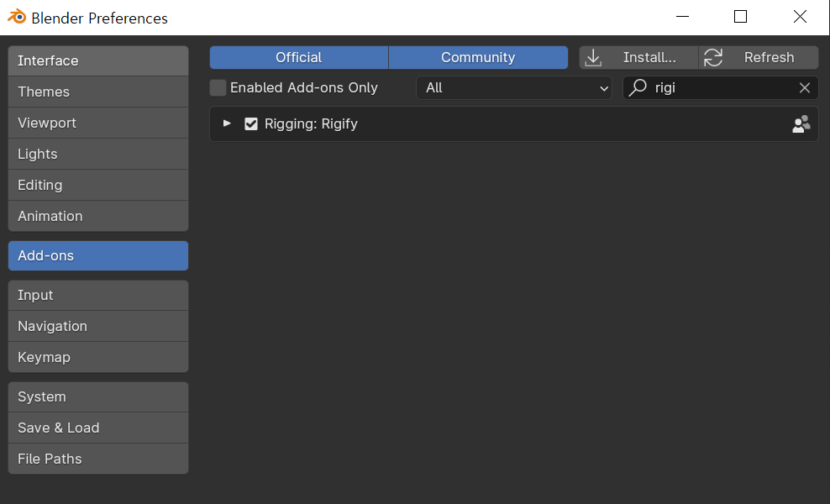Open the Themes preferences tab
Image resolution: width=830 pixels, height=504 pixels.
(98, 92)
